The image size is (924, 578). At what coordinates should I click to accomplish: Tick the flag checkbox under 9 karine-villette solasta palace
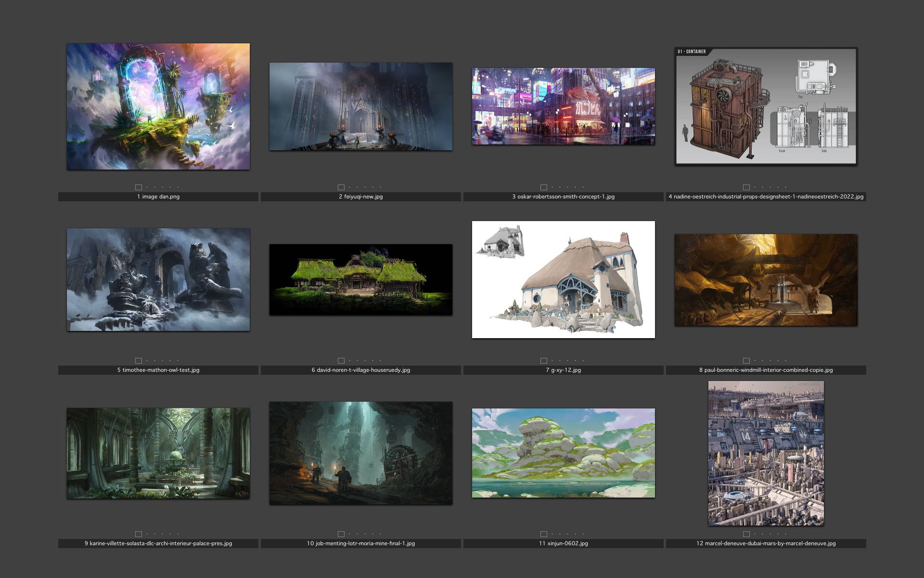pos(139,534)
